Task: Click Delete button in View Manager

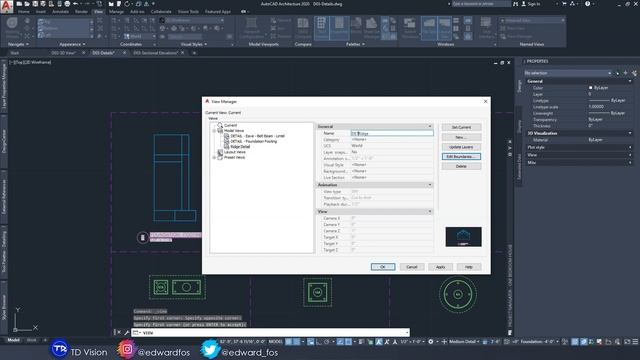Action: (461, 167)
